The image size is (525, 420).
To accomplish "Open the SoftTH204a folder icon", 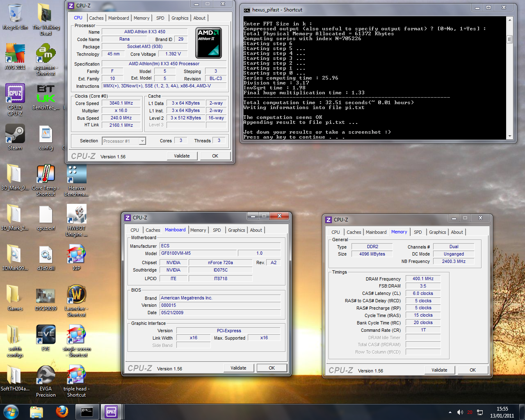I will (x=15, y=378).
